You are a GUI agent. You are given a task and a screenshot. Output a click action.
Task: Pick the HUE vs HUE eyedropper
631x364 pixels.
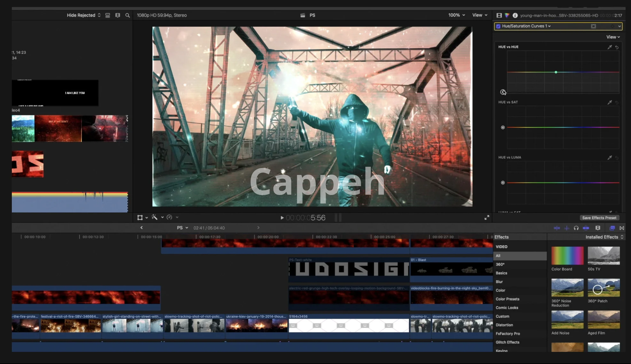[610, 47]
